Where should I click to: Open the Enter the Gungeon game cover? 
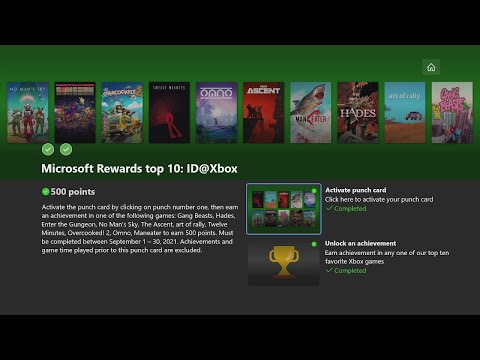tap(75, 113)
